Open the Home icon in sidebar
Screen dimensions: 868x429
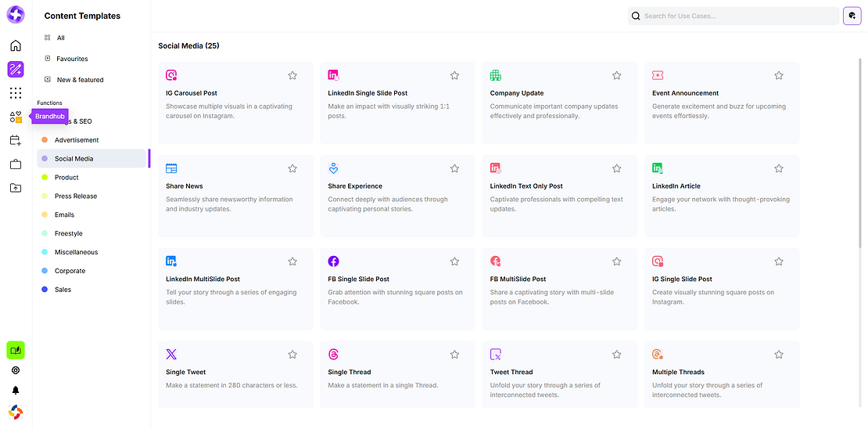(16, 45)
